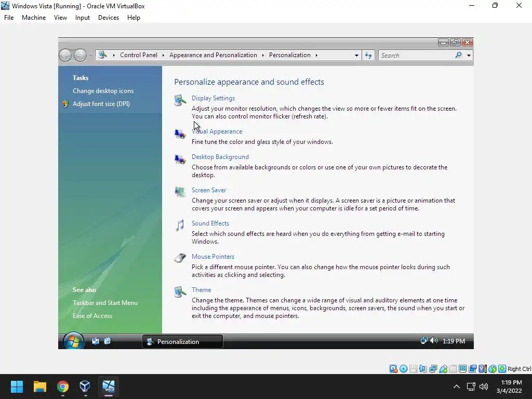
Task: Expand arrow after Personalization breadcrumb
Action: (316, 55)
